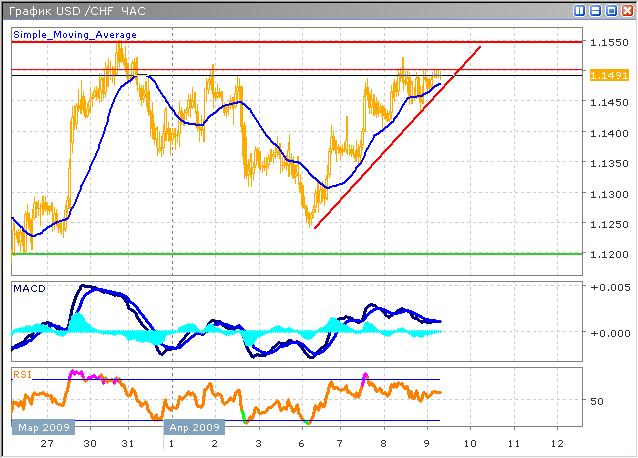The image size is (638, 458).
Task: Select the RSI indicator label
Action: click(x=21, y=374)
